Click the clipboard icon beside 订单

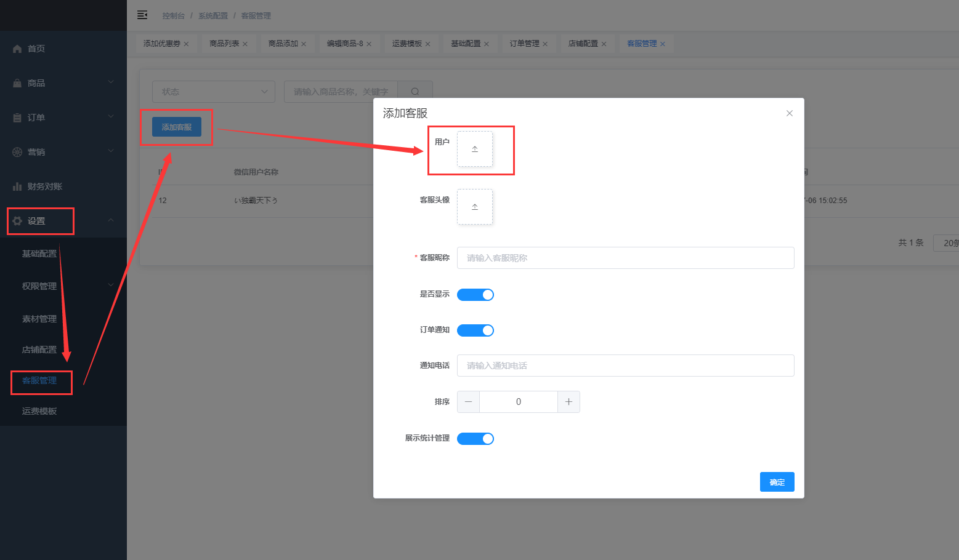(17, 118)
